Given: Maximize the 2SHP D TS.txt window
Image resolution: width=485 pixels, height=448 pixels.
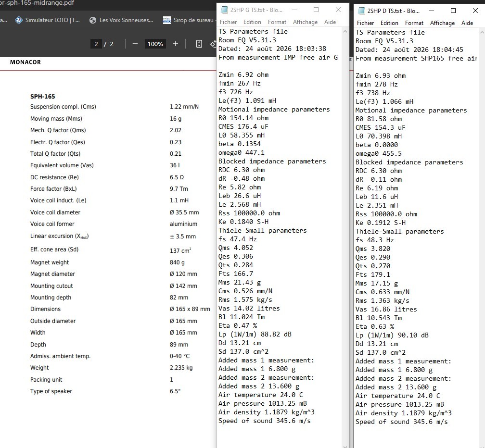Looking at the screenshot, I should (x=453, y=11).
